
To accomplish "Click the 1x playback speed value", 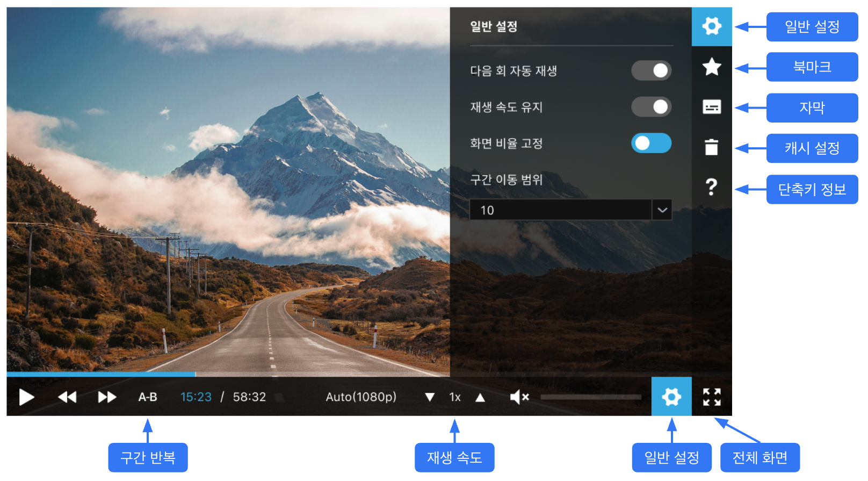I will (x=455, y=397).
